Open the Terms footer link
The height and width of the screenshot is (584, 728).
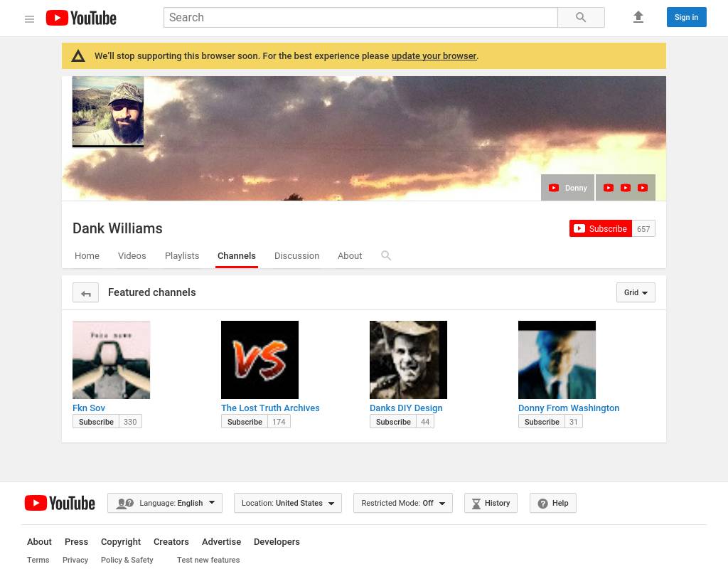click(x=38, y=560)
